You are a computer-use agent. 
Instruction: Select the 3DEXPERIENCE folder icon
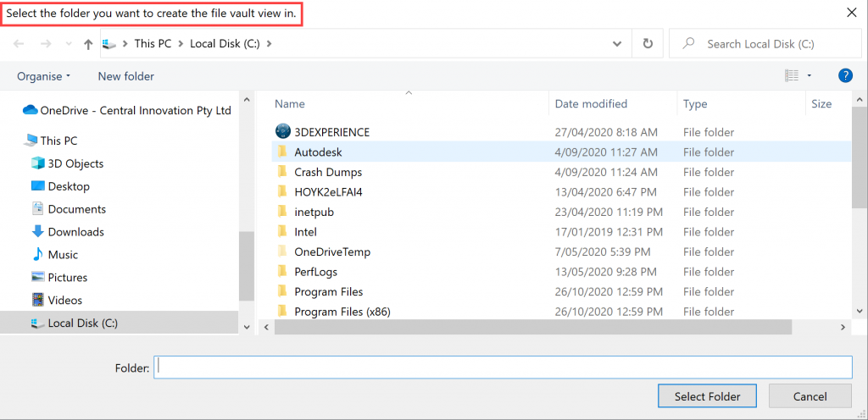coord(283,132)
